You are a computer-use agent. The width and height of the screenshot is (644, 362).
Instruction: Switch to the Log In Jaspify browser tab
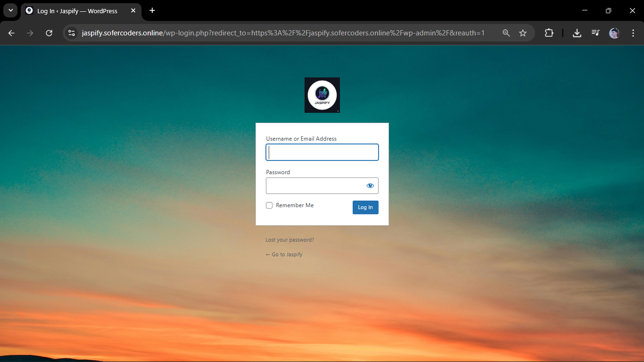75,10
